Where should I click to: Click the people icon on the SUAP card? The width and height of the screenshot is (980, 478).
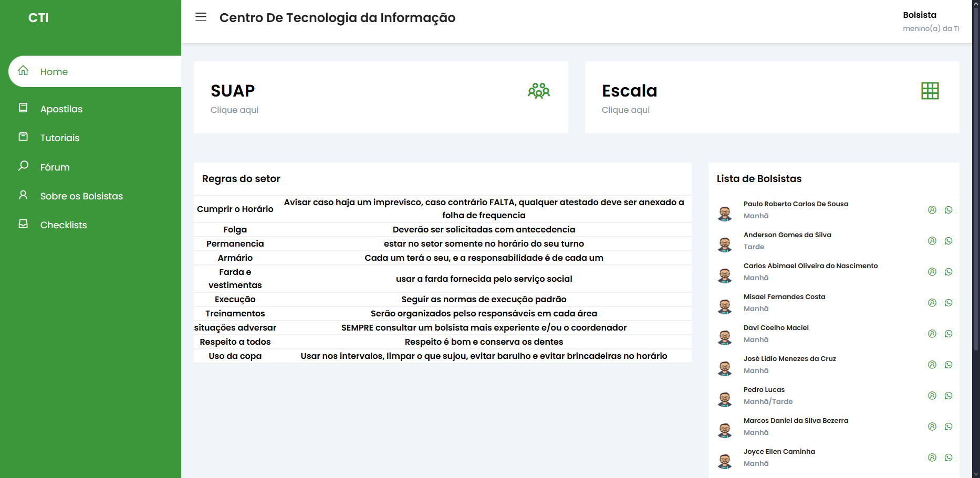click(539, 91)
